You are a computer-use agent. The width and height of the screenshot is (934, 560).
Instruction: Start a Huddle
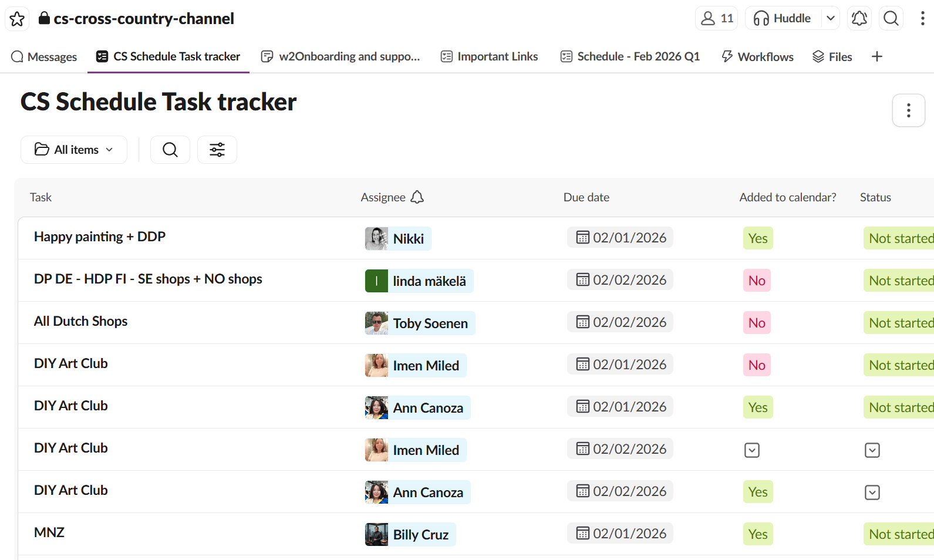click(783, 19)
